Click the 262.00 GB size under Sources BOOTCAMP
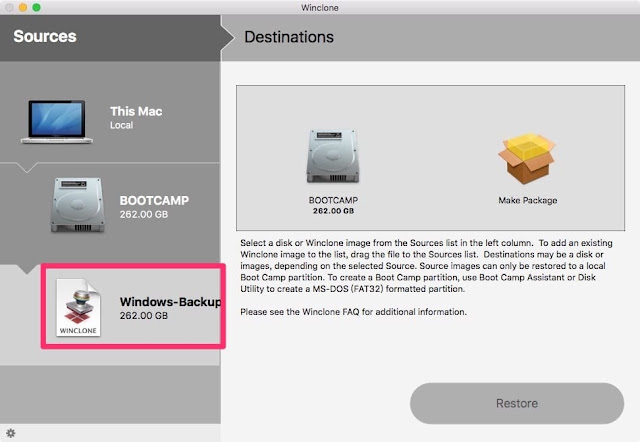 point(144,214)
